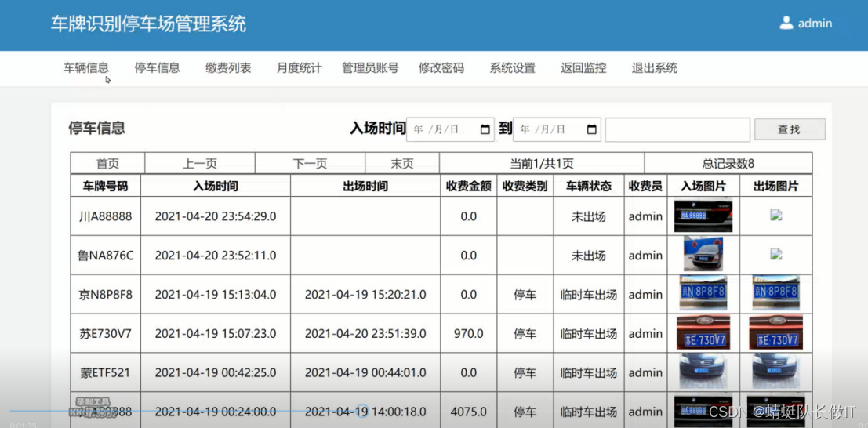
Task: Click broken exit image in 川A88888 23:54 row
Action: point(775,216)
